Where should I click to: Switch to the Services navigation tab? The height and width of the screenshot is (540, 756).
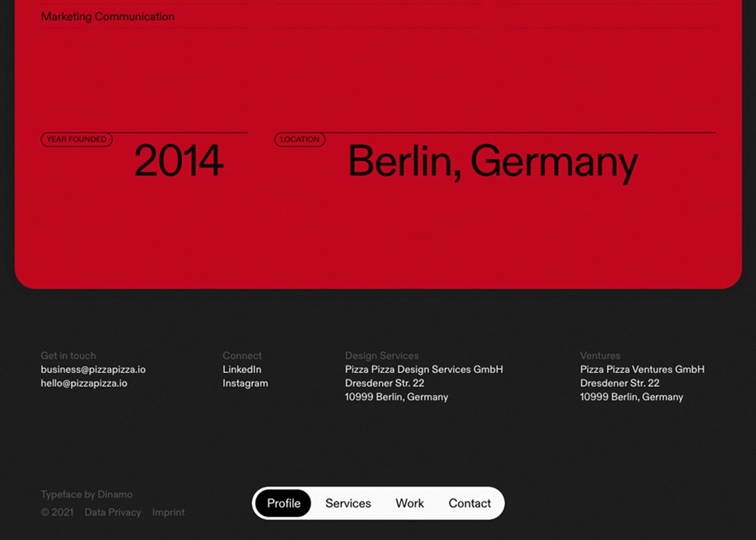pos(348,503)
